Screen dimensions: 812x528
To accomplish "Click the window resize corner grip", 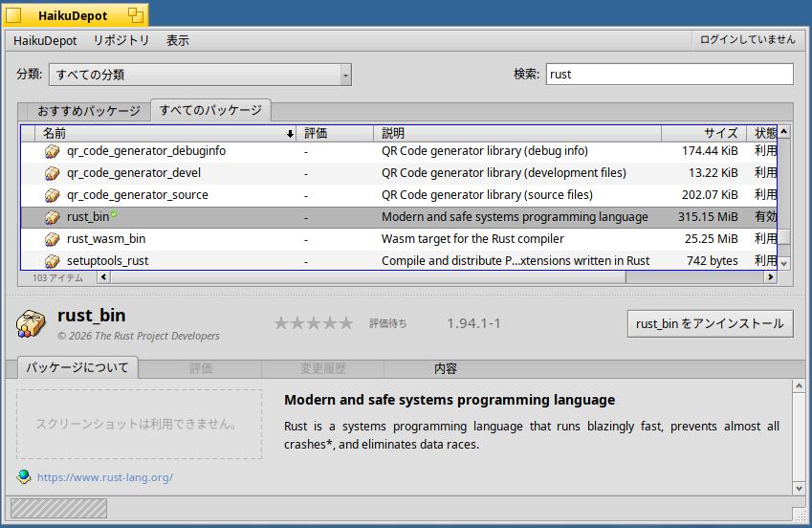I will (x=800, y=514).
